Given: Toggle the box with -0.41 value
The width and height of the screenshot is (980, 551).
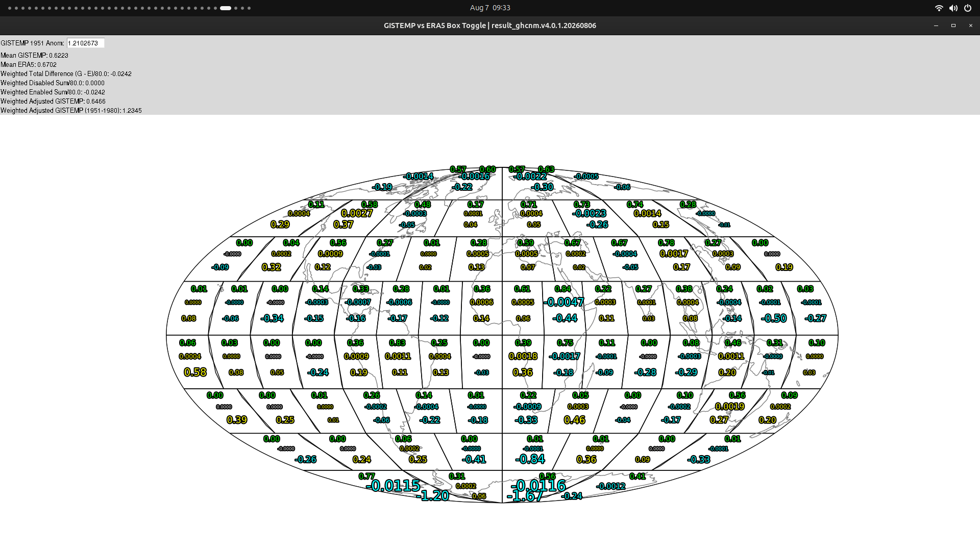Looking at the screenshot, I should (475, 459).
